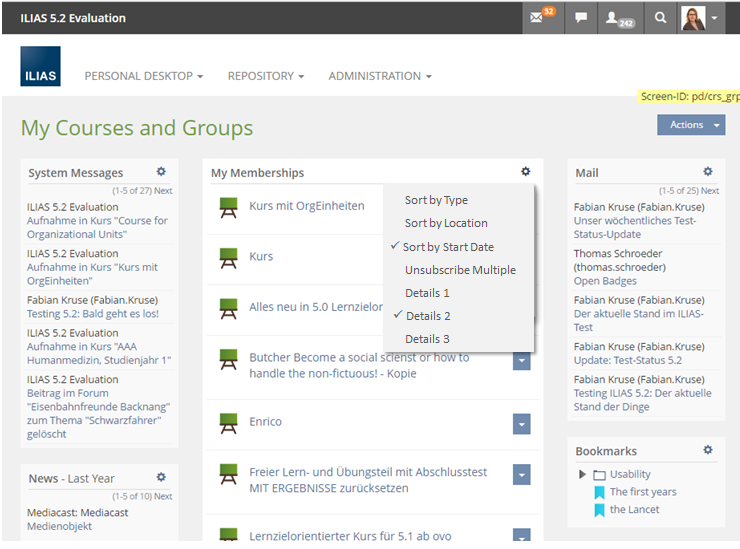Choose Details 3 view option
Screen dimensions: 740x549
click(427, 339)
